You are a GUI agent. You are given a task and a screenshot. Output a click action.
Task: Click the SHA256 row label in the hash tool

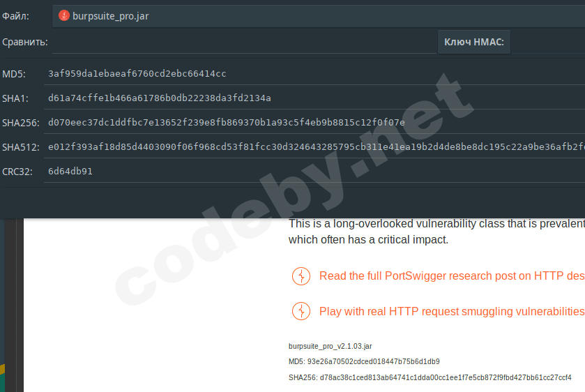20,123
